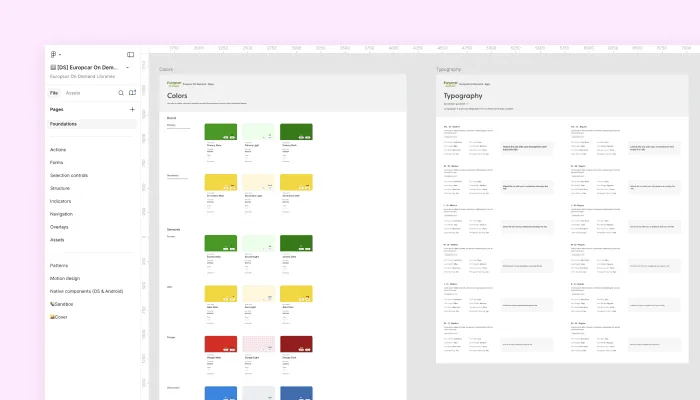Open the Overlays page
This screenshot has width=700, height=400.
[x=59, y=227]
